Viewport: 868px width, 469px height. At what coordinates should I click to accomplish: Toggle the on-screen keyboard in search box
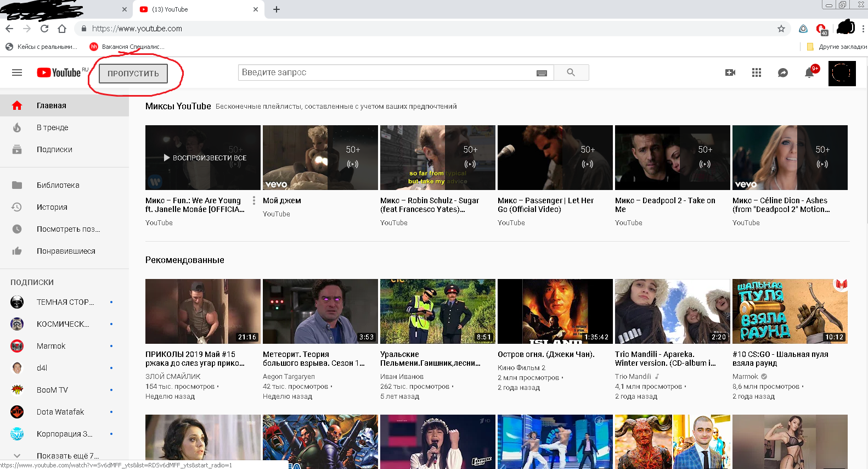click(x=542, y=73)
